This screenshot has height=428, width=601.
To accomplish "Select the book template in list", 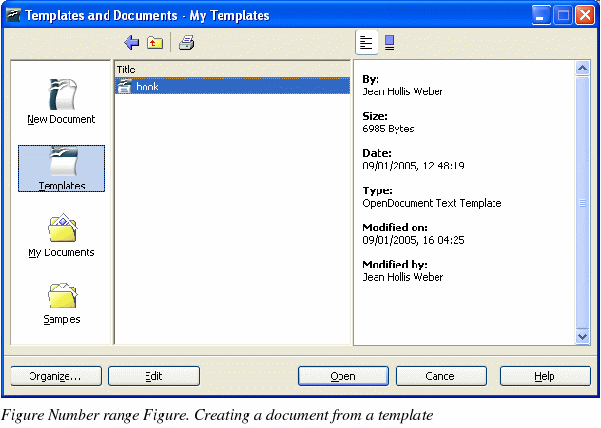I will (x=147, y=87).
